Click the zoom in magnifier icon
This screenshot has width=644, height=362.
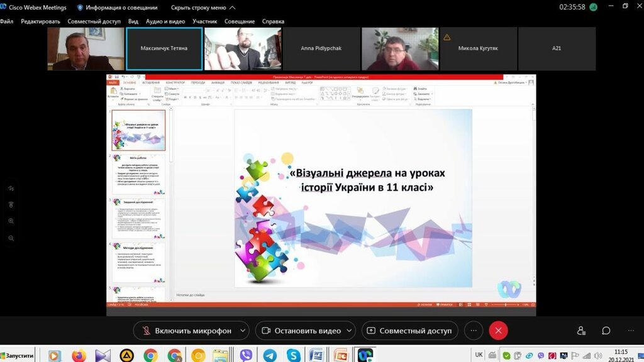pos(11,221)
